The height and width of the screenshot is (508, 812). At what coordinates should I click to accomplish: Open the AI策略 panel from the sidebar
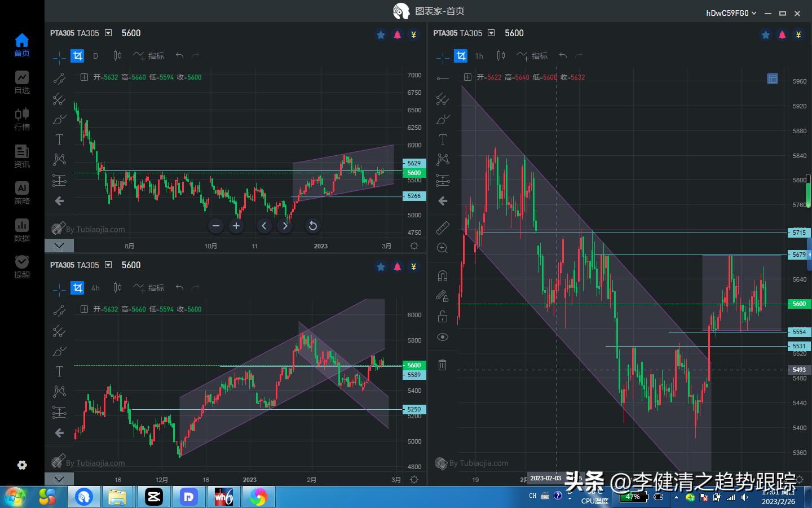21,192
